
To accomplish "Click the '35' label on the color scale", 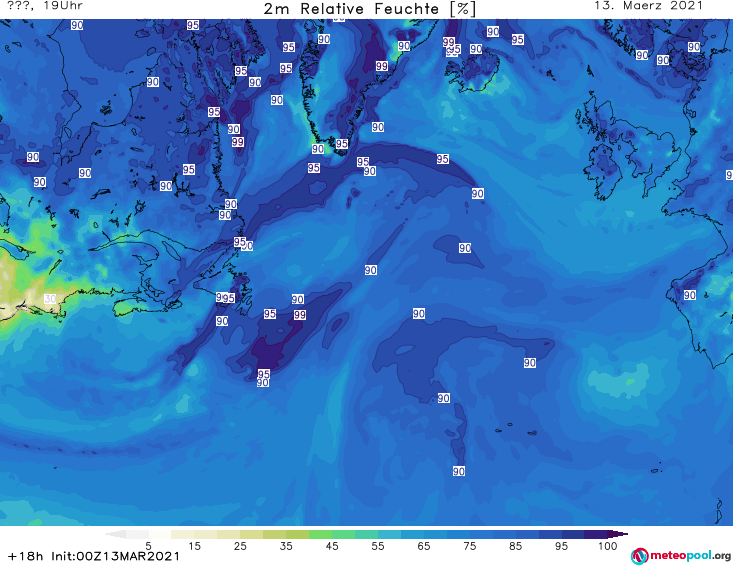I will pyautogui.click(x=286, y=546).
